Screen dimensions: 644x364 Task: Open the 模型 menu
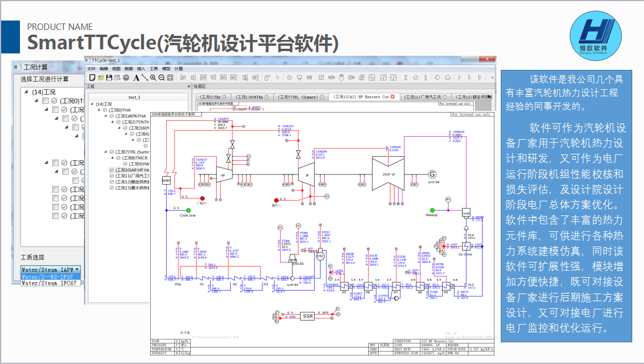pos(166,69)
